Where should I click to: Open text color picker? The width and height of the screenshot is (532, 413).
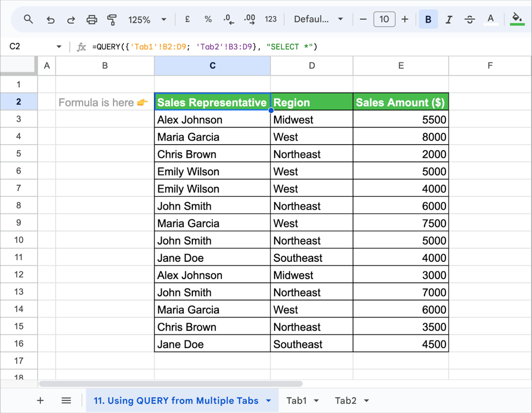(491, 19)
